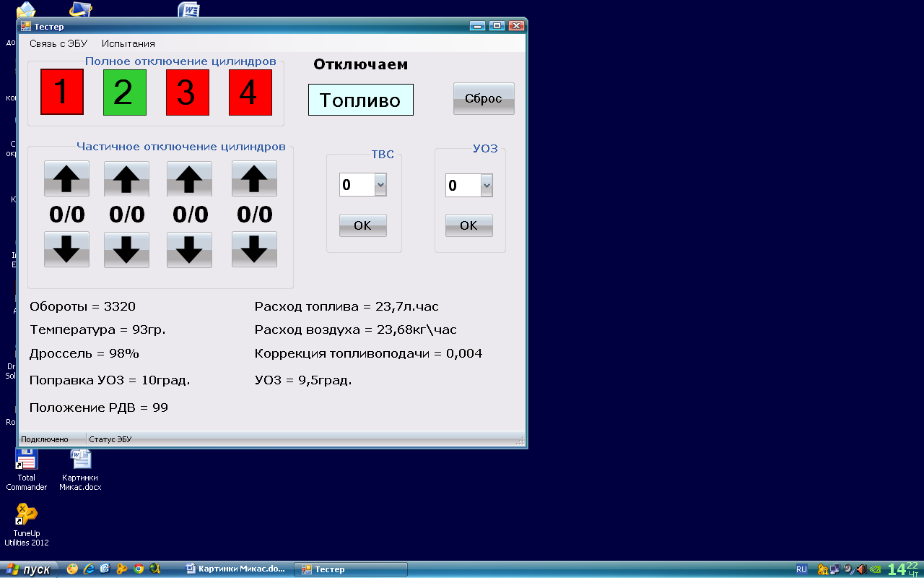Click the up arrow for third cylinder partial shutdown
Viewport: 924px width, 578px height.
tap(190, 178)
